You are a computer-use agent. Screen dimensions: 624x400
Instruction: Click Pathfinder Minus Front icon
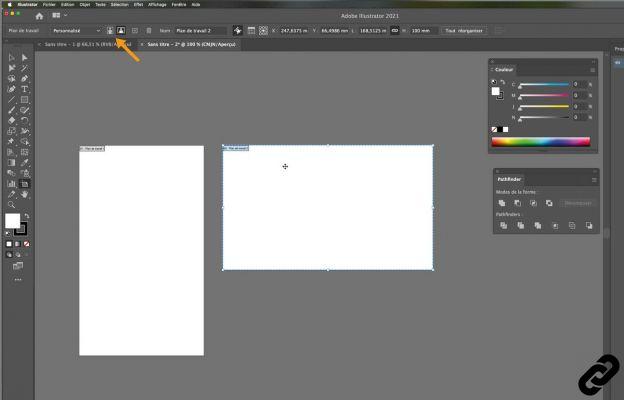(x=517, y=203)
